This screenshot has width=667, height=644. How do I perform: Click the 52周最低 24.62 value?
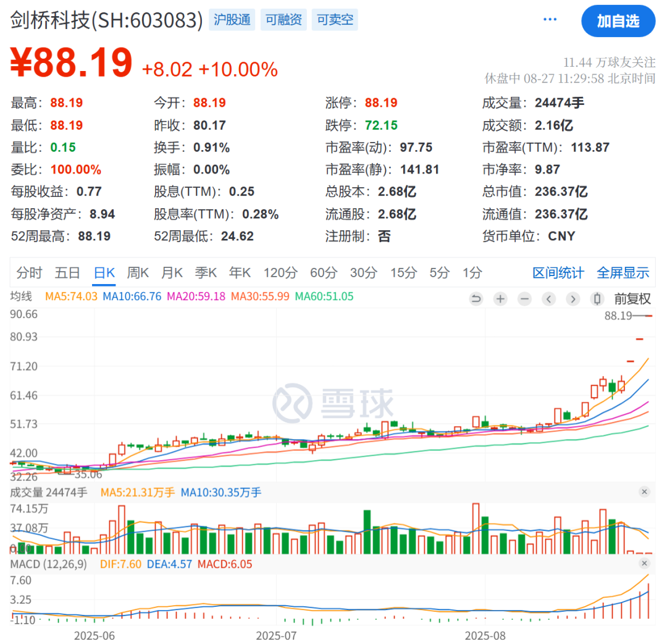coord(237,236)
